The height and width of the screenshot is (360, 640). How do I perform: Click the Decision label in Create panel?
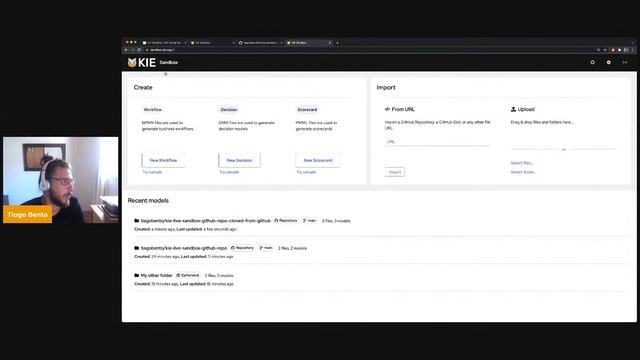pyautogui.click(x=229, y=110)
